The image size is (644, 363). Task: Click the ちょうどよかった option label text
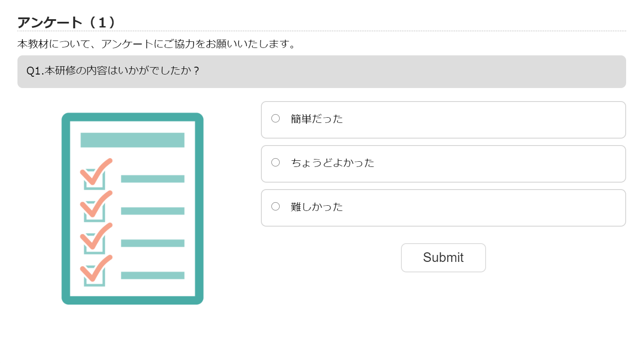coord(332,163)
